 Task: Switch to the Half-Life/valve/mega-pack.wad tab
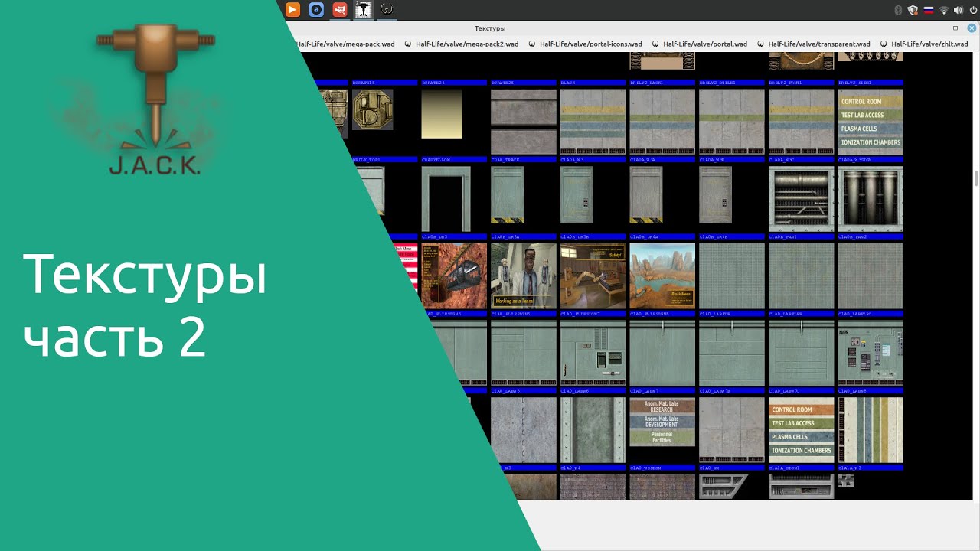point(345,44)
